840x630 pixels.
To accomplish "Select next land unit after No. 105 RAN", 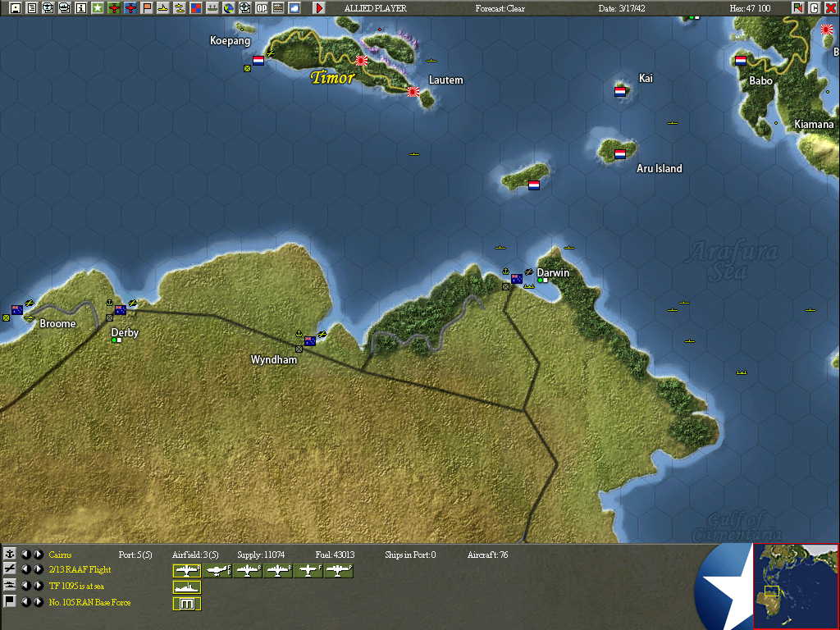I will click(38, 601).
